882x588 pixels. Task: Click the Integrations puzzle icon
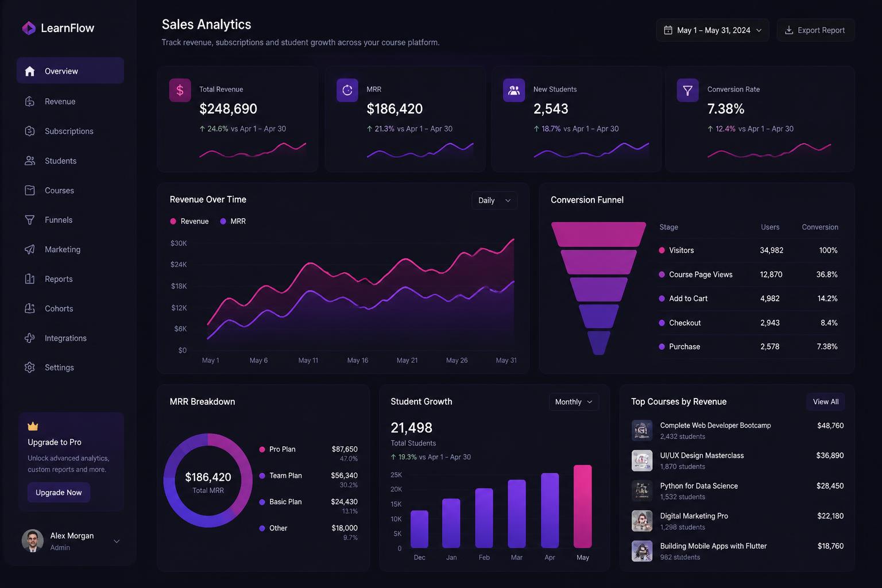coord(30,338)
